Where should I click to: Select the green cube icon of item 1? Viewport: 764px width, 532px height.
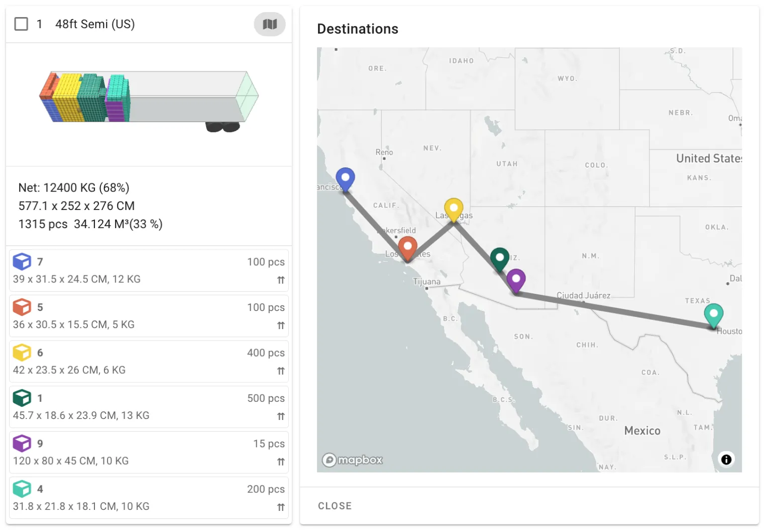[x=22, y=398]
